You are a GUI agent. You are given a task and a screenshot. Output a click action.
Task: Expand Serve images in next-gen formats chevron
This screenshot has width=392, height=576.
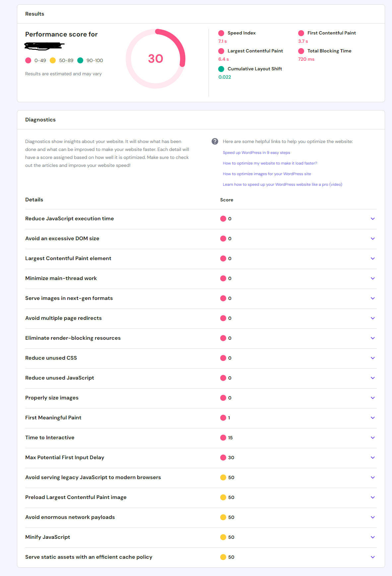click(373, 298)
